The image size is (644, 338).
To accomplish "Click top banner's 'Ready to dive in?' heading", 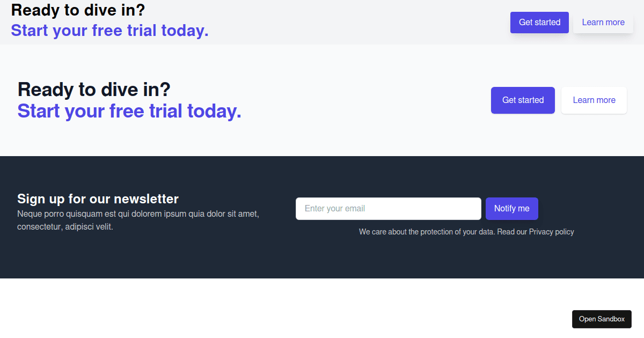I will pyautogui.click(x=78, y=10).
